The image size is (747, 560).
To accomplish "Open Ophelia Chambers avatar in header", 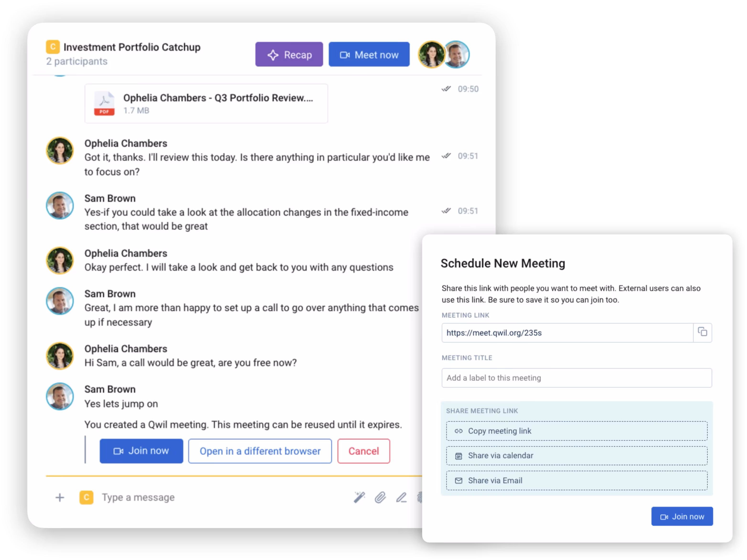I will pos(431,54).
